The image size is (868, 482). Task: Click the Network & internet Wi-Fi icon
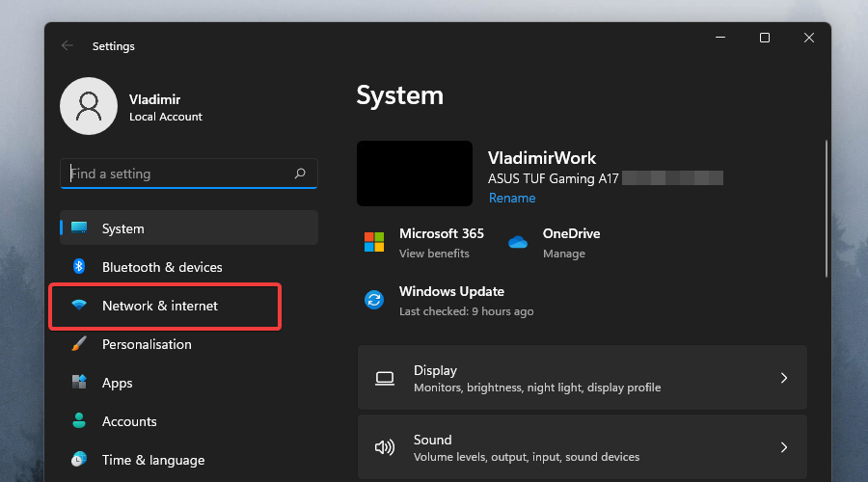79,306
